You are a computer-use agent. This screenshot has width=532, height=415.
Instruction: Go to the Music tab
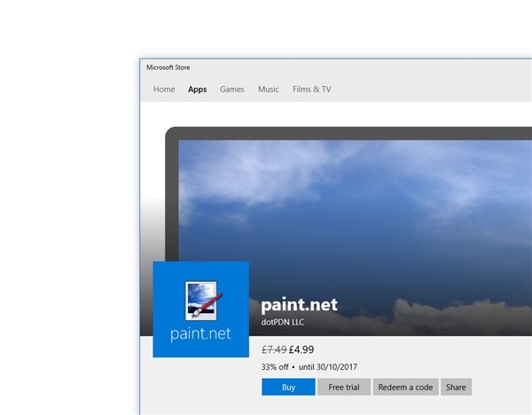pyautogui.click(x=269, y=90)
